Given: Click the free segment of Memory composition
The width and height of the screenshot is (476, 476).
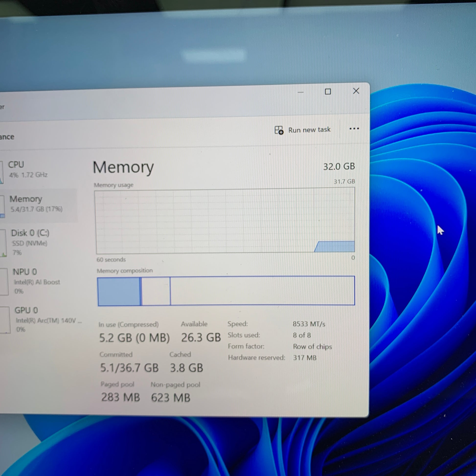Looking at the screenshot, I should pos(262,291).
